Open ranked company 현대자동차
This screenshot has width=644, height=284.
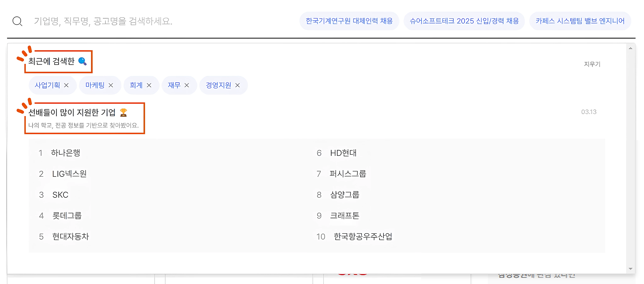tap(71, 237)
